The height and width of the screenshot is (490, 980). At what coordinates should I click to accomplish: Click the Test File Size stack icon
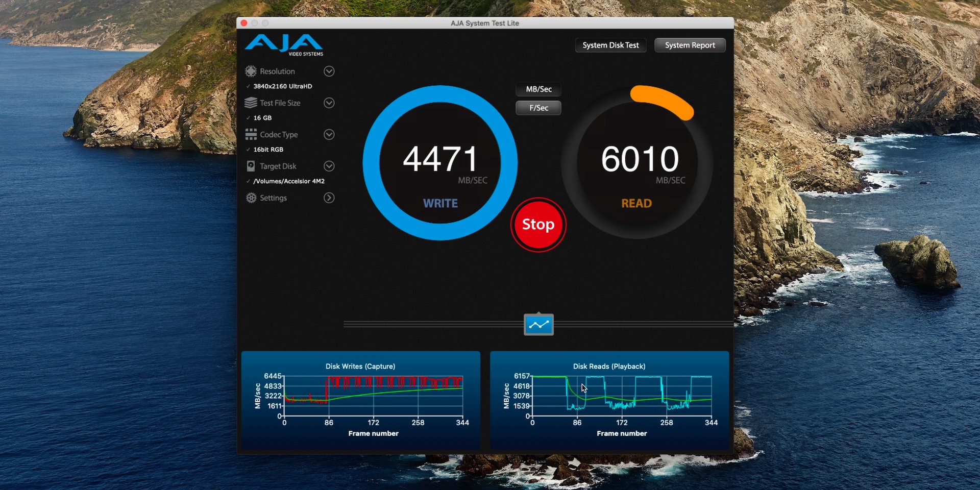click(x=251, y=103)
